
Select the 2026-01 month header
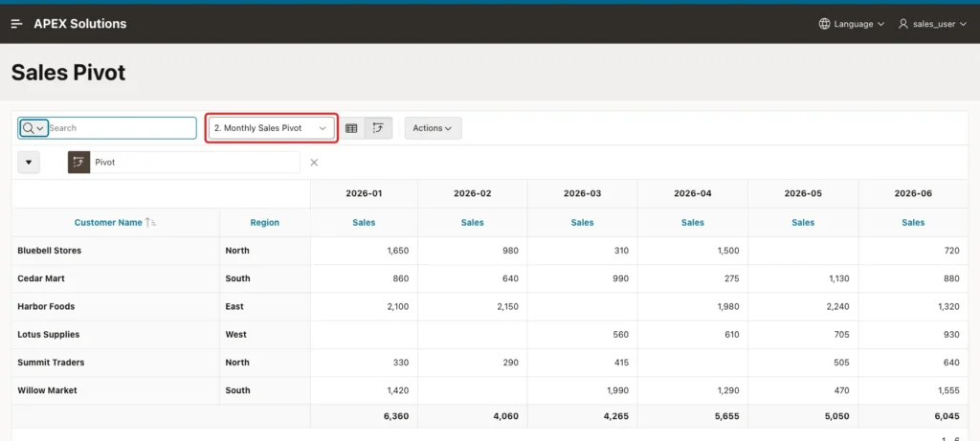(x=364, y=193)
